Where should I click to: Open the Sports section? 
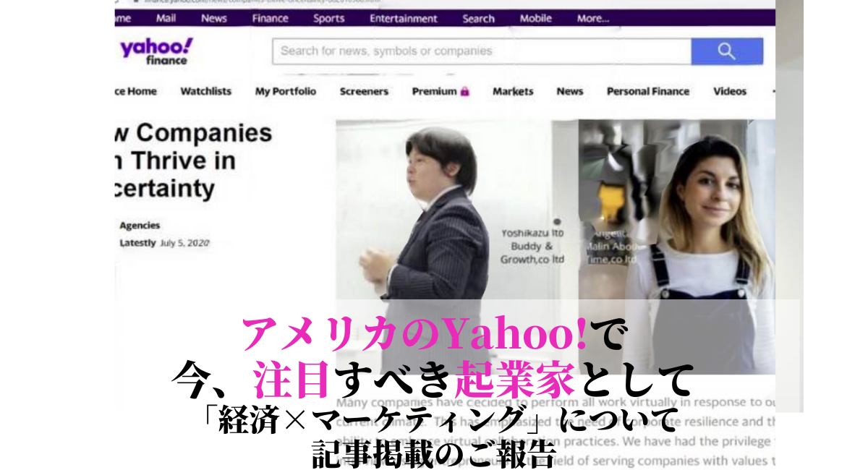pos(329,18)
